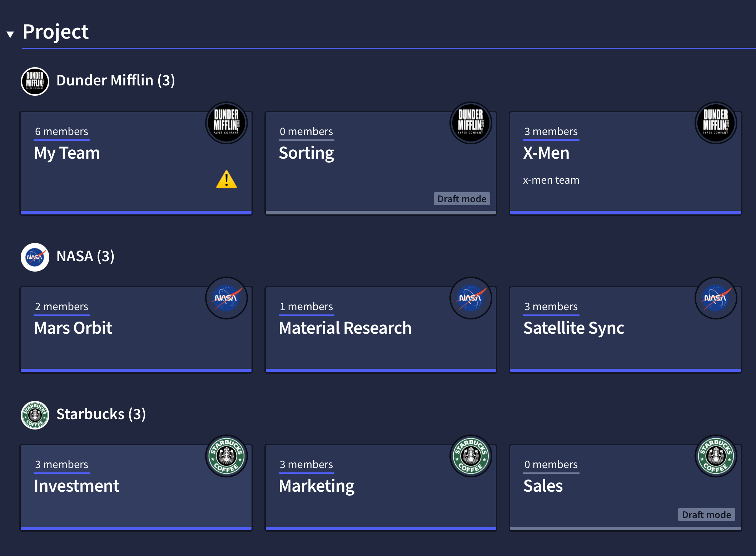Click Starbucks group header logo

pos(35,415)
